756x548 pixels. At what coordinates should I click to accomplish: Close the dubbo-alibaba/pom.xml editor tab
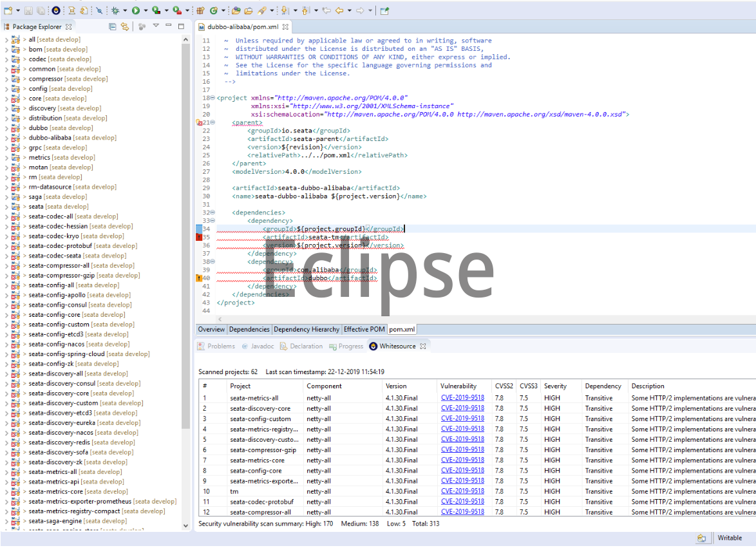click(285, 27)
